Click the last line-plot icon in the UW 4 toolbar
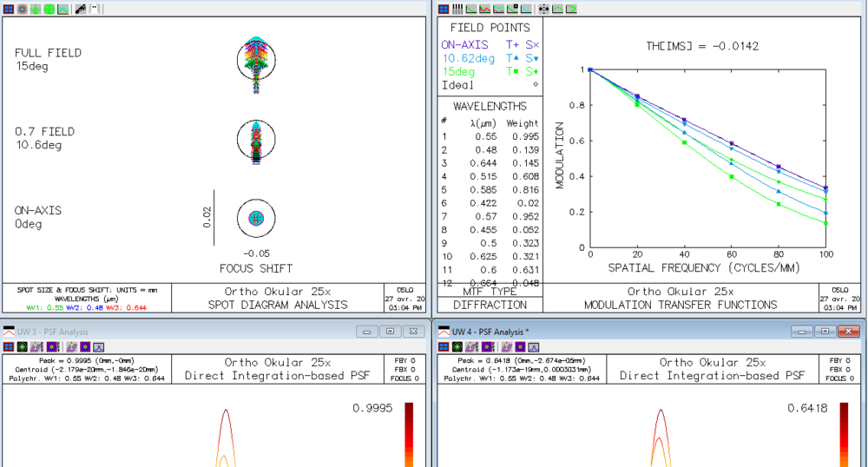The image size is (868, 467). pos(534,347)
